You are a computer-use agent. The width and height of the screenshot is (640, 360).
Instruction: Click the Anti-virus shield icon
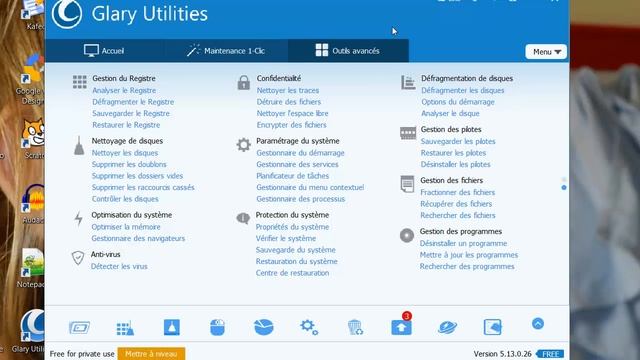coord(78,258)
